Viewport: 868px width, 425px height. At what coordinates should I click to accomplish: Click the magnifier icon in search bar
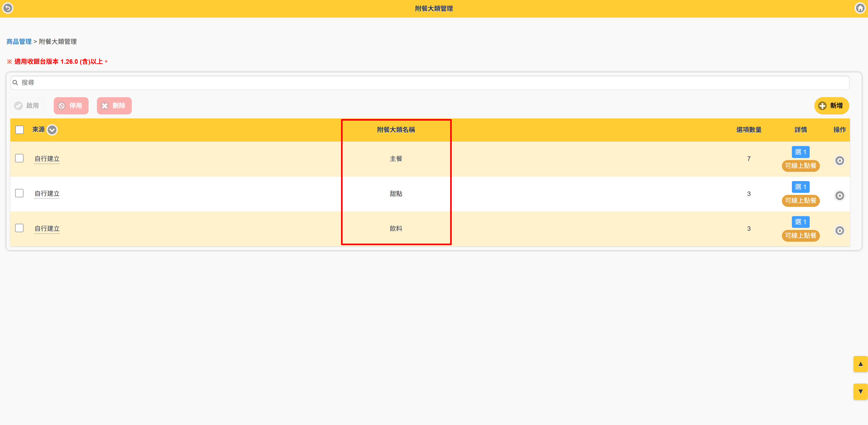coord(15,83)
